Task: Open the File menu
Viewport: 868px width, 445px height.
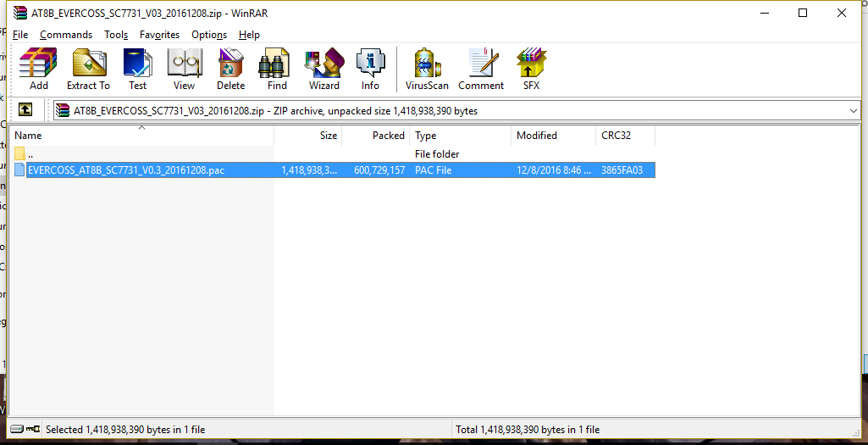Action: (x=20, y=35)
